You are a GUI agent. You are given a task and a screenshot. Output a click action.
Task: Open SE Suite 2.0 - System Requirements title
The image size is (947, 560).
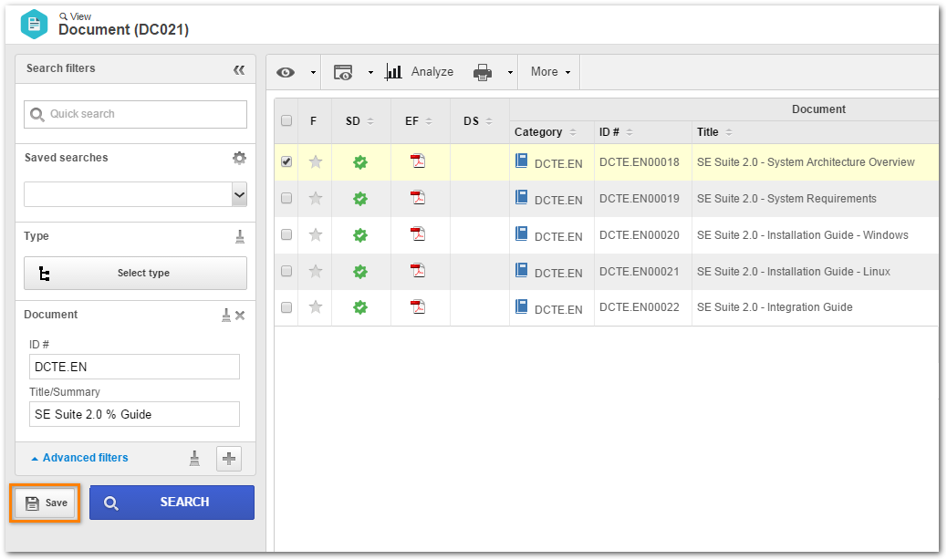786,199
